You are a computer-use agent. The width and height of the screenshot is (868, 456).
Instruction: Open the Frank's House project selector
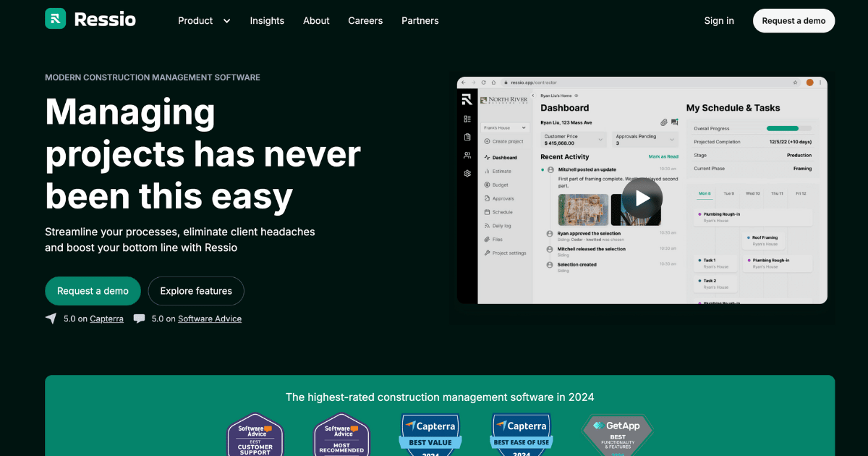point(504,127)
